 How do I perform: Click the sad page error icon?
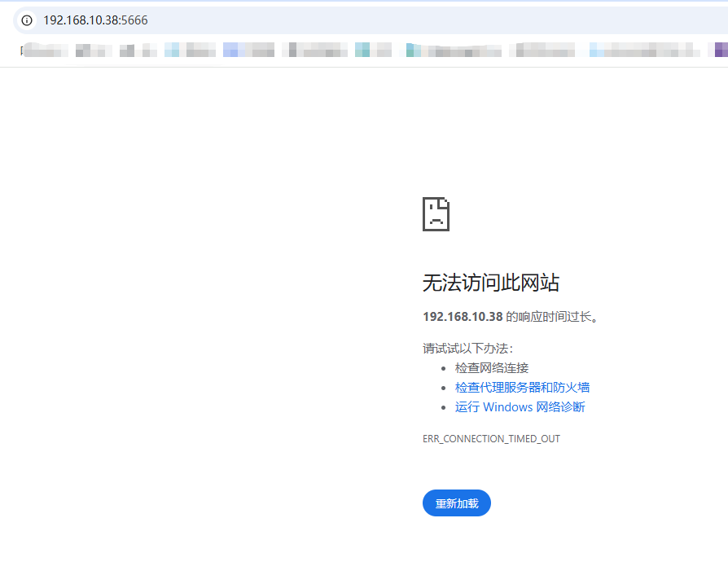[x=436, y=214]
